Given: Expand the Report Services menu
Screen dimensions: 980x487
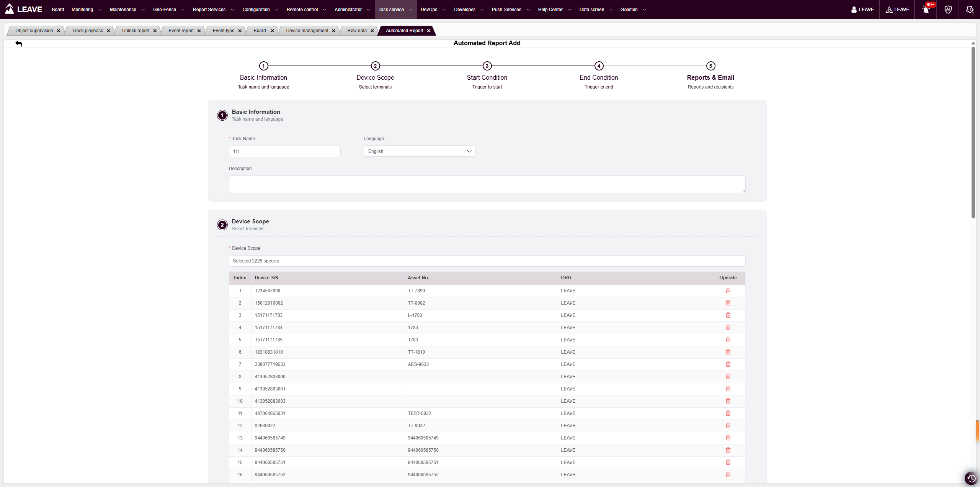Looking at the screenshot, I should pos(213,10).
